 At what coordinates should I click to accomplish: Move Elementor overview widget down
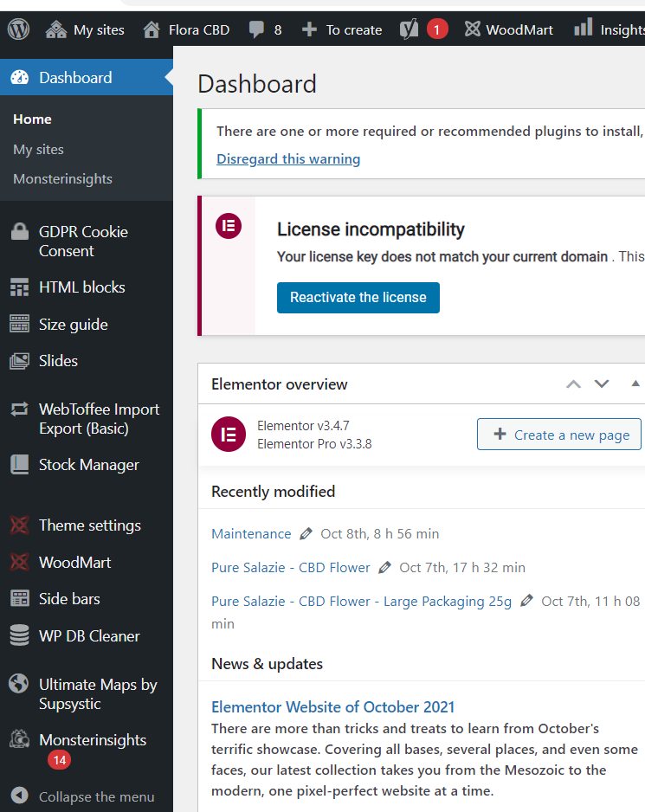click(x=602, y=383)
